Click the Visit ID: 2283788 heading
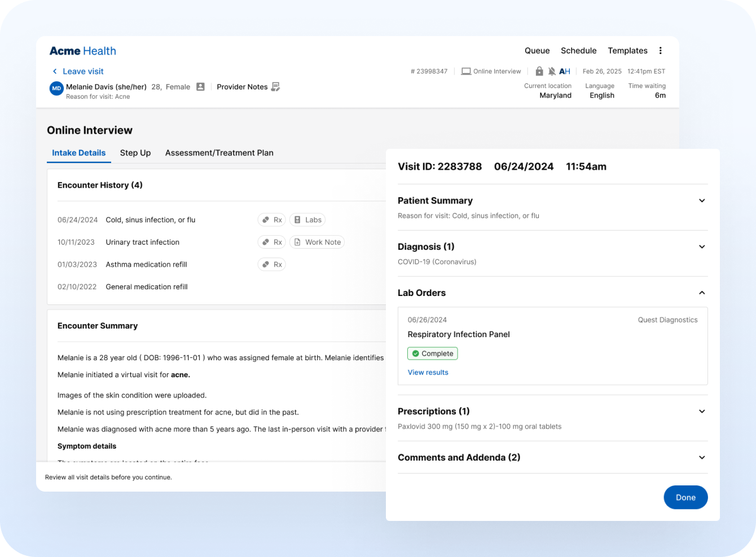The image size is (756, 557). [x=440, y=167]
